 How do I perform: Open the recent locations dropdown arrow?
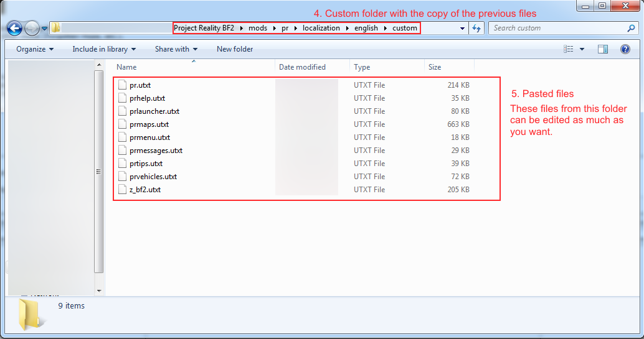click(x=44, y=29)
